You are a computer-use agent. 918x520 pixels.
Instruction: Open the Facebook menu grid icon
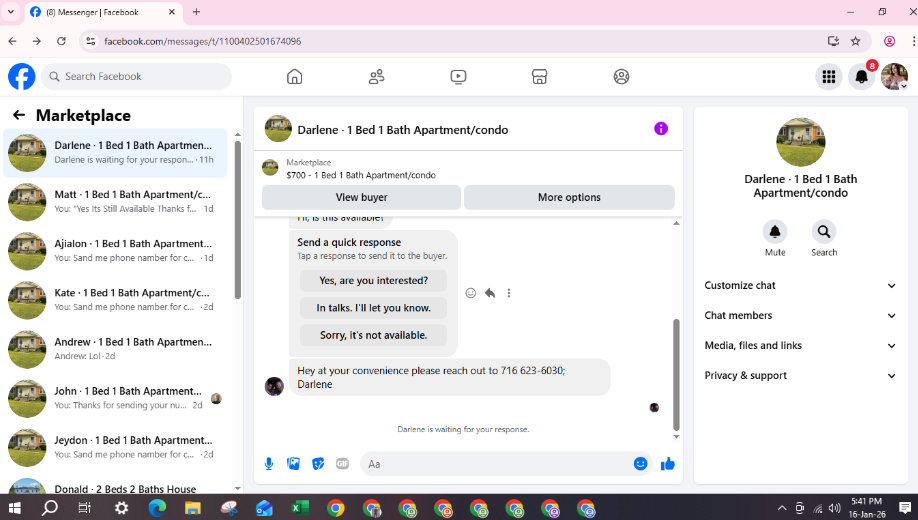tap(828, 77)
